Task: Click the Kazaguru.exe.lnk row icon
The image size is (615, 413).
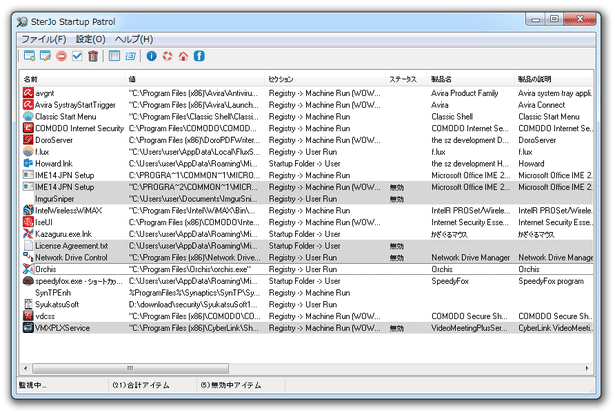Action: click(28, 234)
